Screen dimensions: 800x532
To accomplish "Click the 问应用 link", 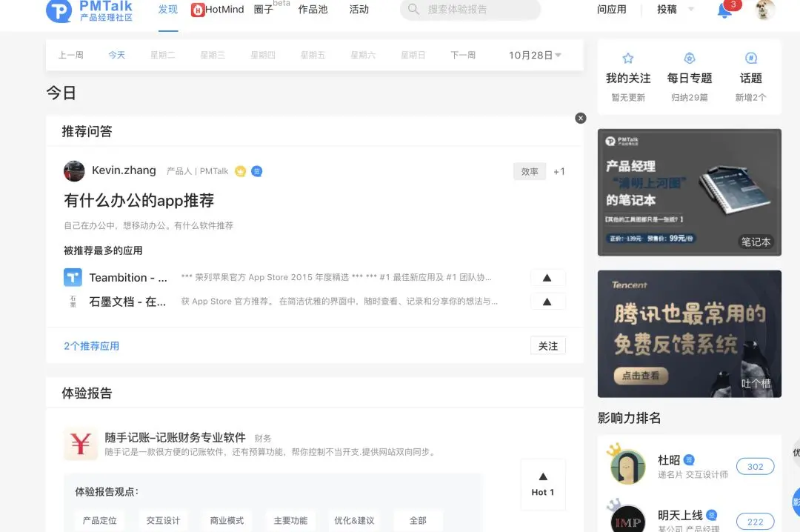I will coord(612,10).
